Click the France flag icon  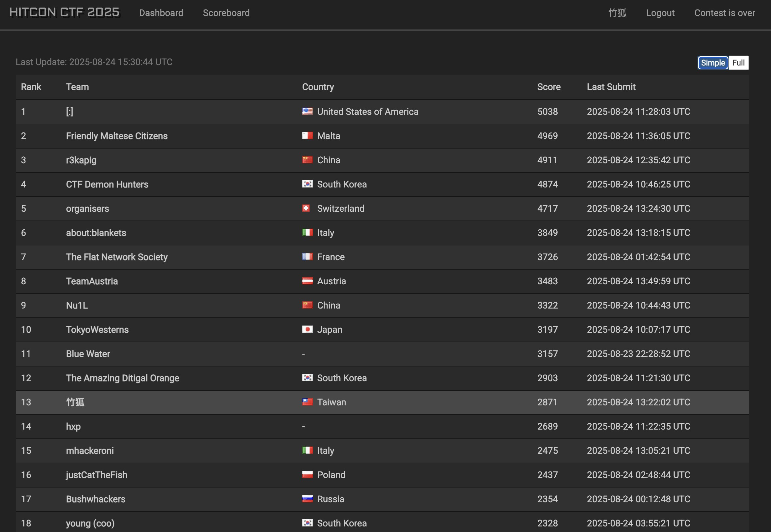point(307,257)
